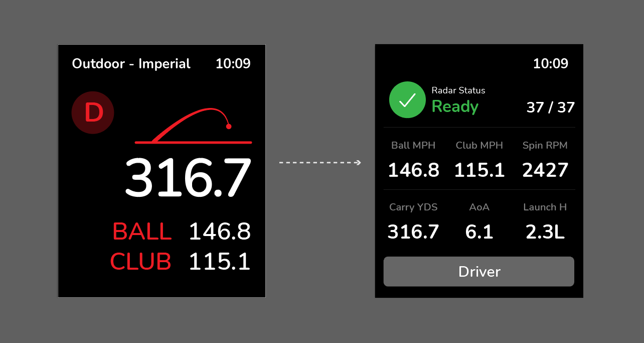Screen dimensions: 644x343
Task: Click the AoA value 6.1
Action: tap(479, 232)
